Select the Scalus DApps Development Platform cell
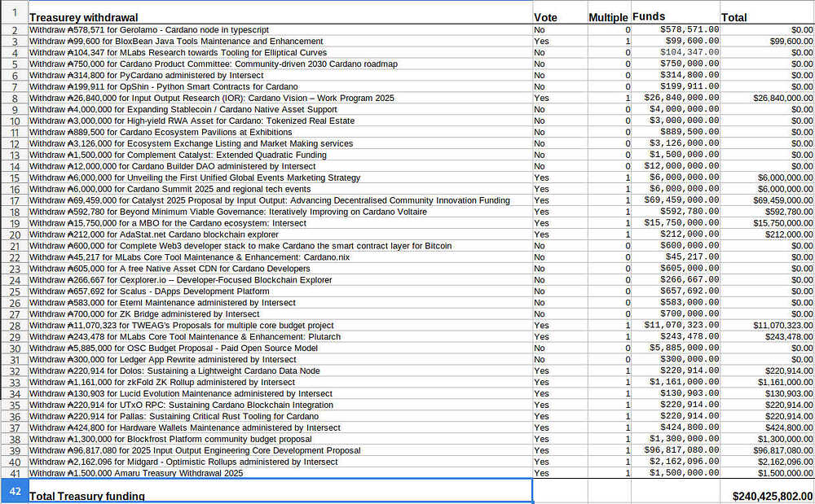This screenshot has width=815, height=504. point(280,291)
